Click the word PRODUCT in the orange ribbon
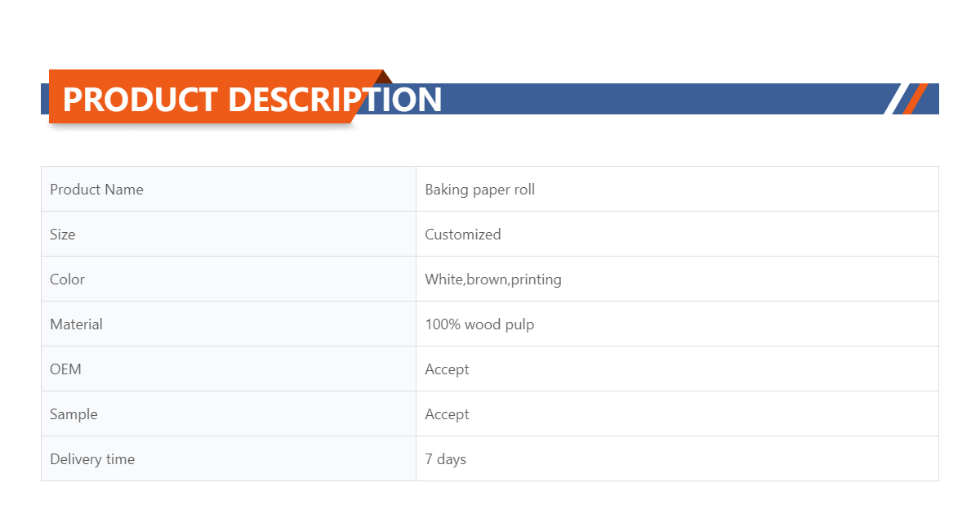980x523 pixels. click(140, 99)
